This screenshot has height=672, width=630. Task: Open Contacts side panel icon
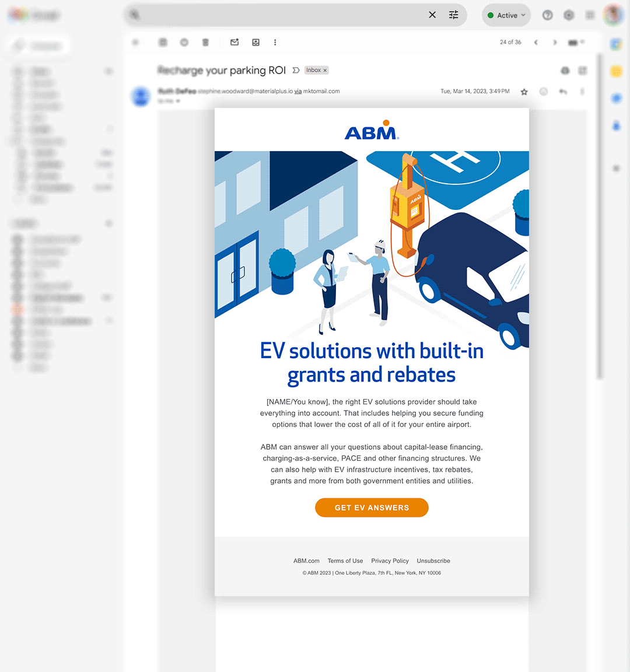coord(616,125)
